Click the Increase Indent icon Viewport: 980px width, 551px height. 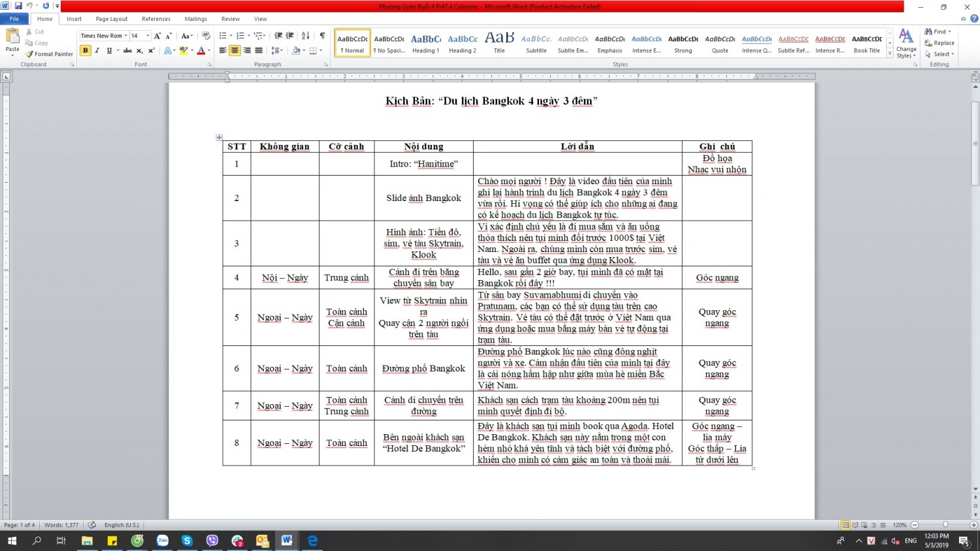point(290,36)
